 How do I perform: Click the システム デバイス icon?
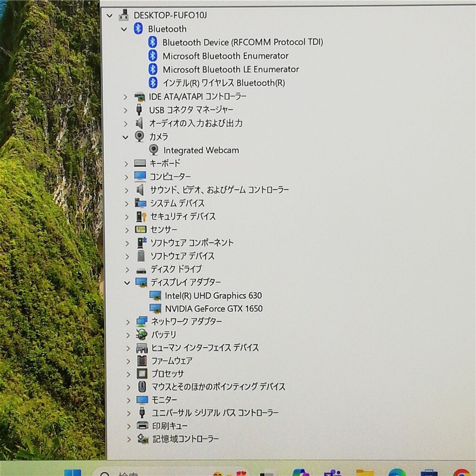140,203
